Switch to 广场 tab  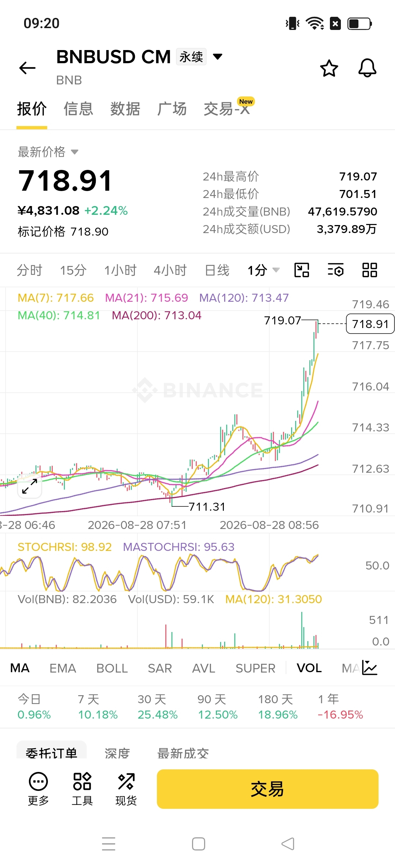[172, 109]
